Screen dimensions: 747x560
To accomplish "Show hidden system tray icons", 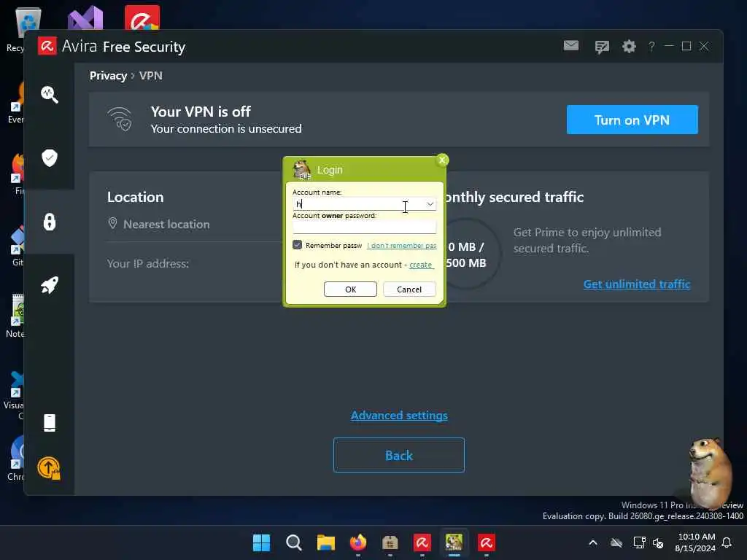I will [x=593, y=542].
